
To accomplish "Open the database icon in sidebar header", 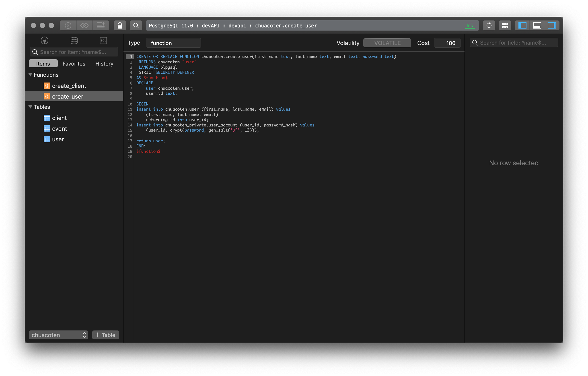I will click(x=74, y=40).
